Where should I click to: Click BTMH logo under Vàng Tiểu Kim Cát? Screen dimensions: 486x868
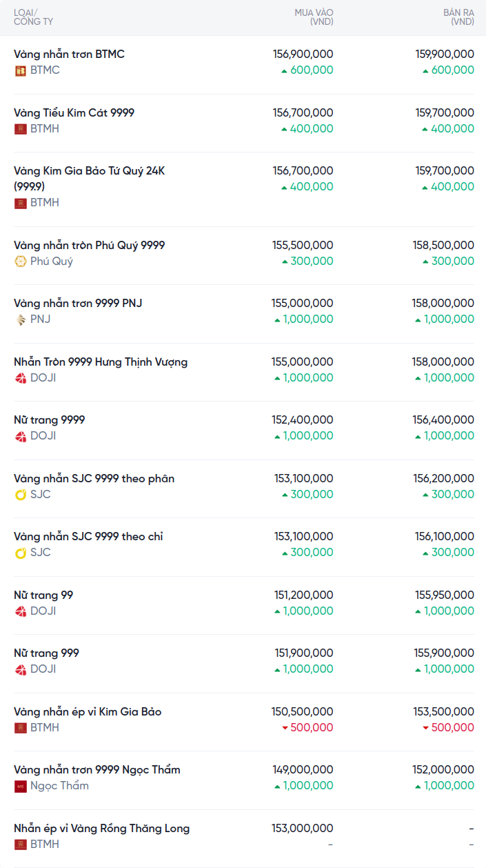(x=21, y=129)
